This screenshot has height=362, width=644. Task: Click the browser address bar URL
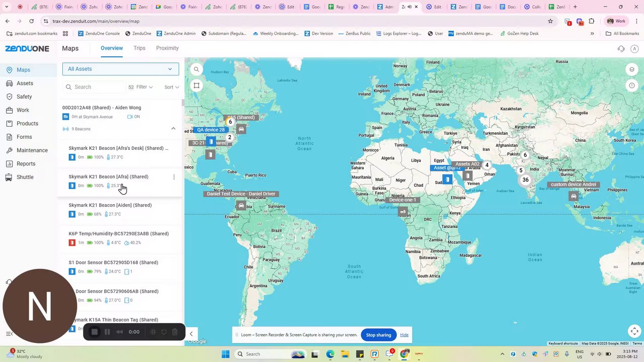[x=96, y=21]
